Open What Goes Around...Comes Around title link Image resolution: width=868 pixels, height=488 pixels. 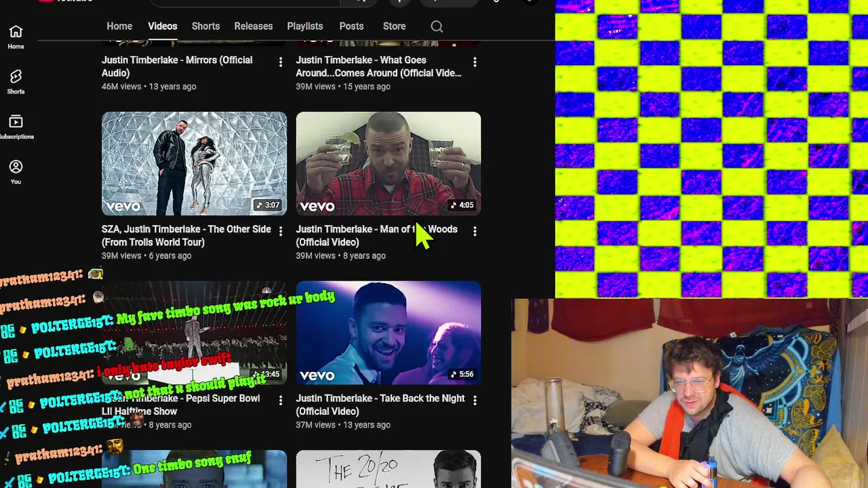click(378, 66)
